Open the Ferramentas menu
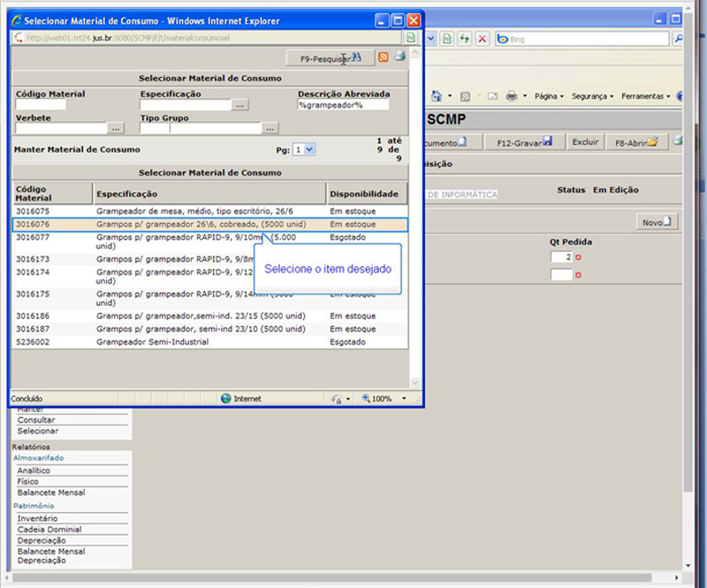 click(x=646, y=96)
